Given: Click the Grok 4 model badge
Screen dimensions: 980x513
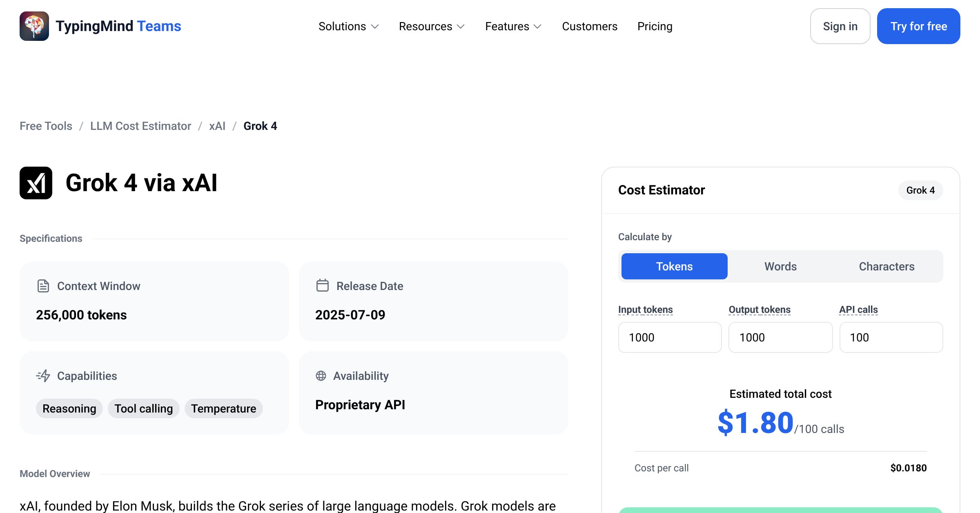Looking at the screenshot, I should coord(921,190).
